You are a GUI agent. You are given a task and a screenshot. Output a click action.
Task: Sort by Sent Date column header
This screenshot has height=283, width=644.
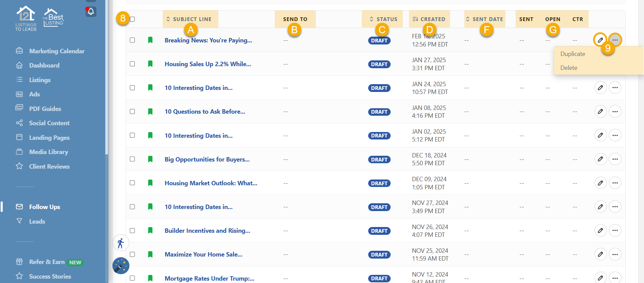pyautogui.click(x=484, y=19)
